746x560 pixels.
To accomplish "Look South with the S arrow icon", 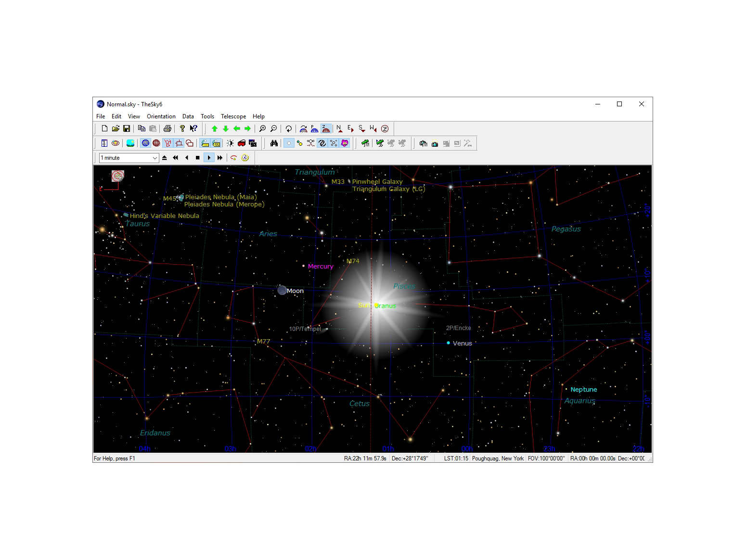I will pyautogui.click(x=362, y=128).
